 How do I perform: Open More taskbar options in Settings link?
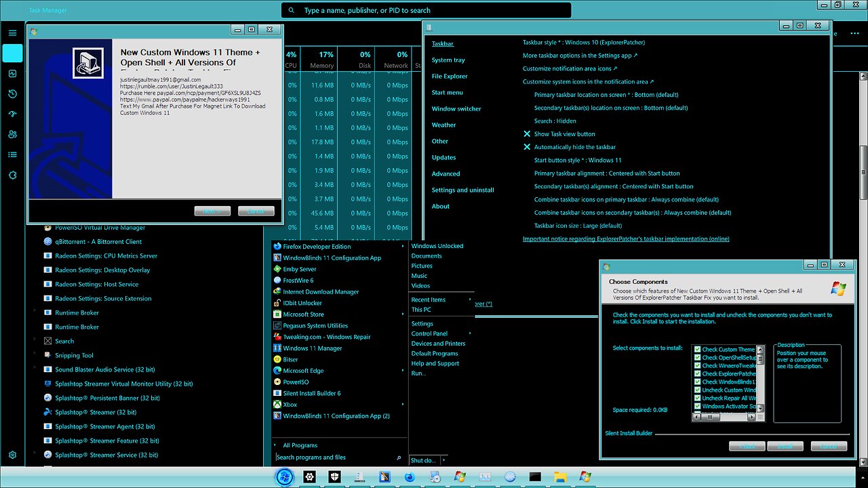tap(580, 56)
